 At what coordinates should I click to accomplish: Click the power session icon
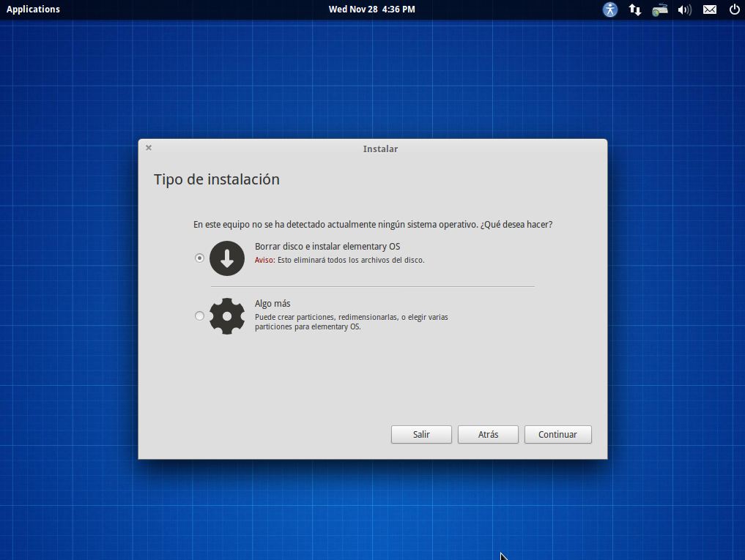tap(734, 10)
